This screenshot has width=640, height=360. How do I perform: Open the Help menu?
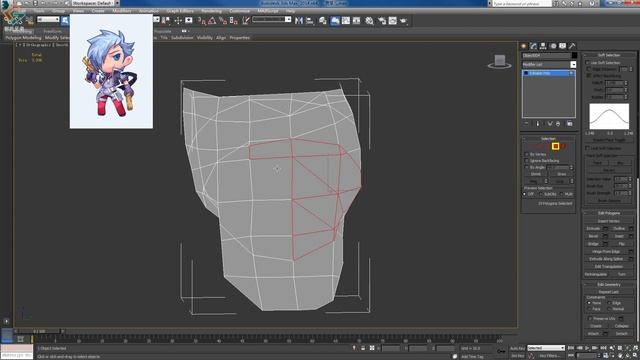coord(290,11)
